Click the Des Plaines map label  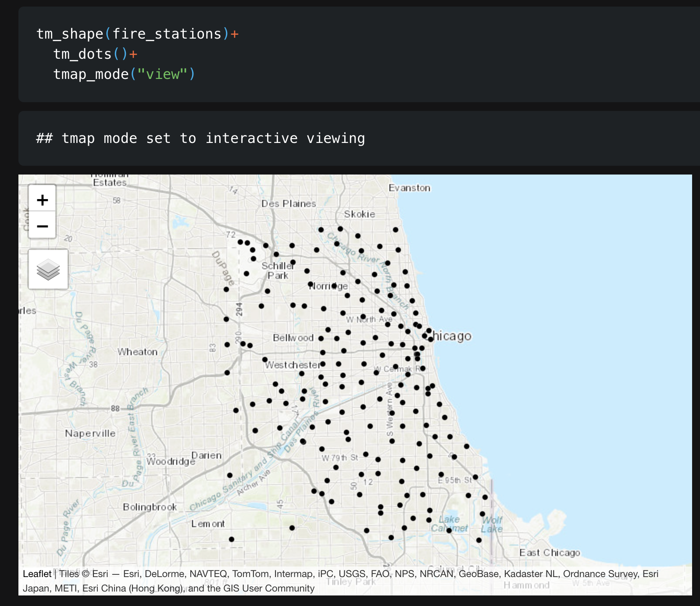pos(289,203)
